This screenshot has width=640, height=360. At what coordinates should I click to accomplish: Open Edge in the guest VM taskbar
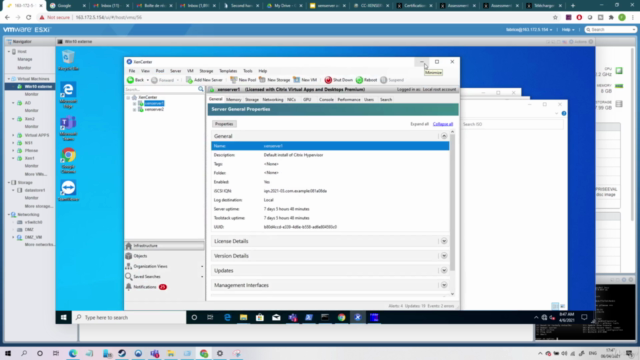[x=227, y=318]
